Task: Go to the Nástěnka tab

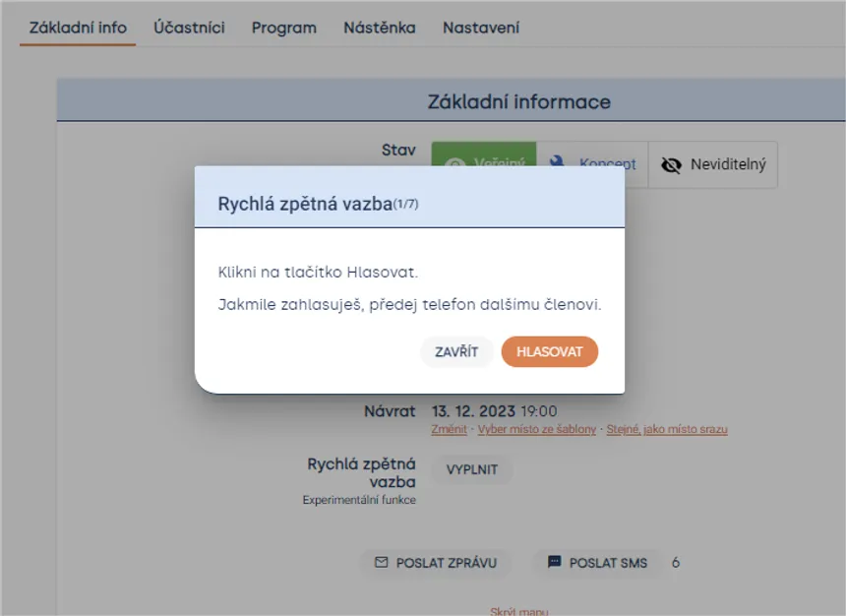Action: click(380, 28)
